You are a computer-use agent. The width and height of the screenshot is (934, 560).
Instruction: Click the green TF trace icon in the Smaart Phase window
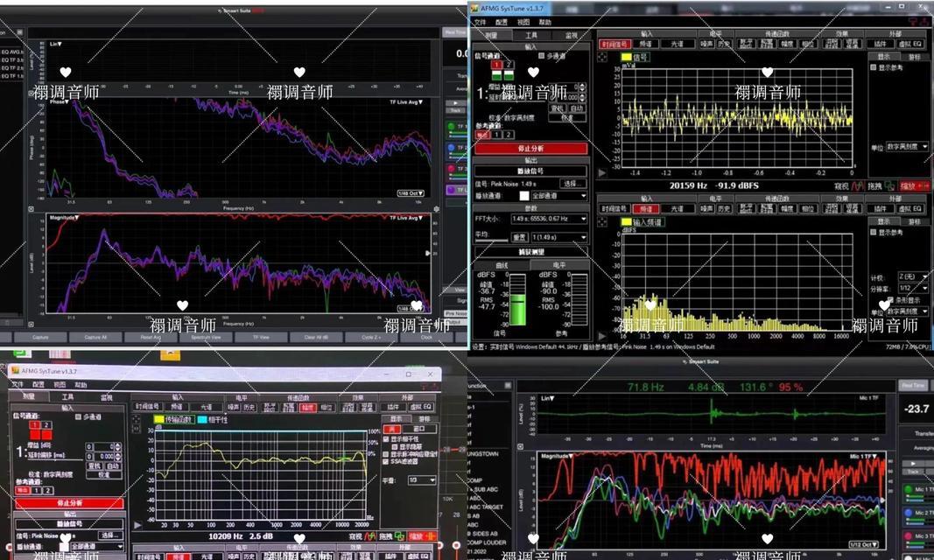tap(452, 127)
